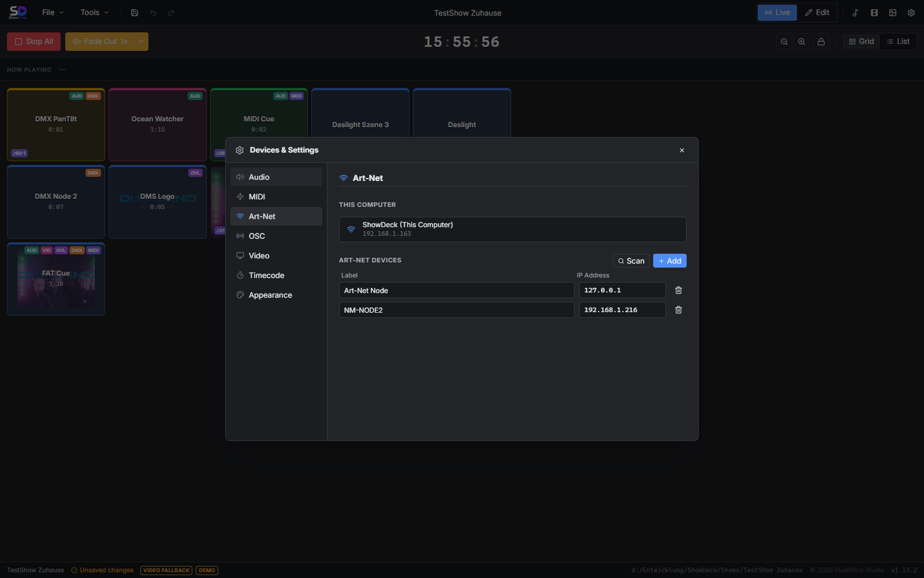Open the File menu
Viewport: 924px width, 578px height.
53,13
